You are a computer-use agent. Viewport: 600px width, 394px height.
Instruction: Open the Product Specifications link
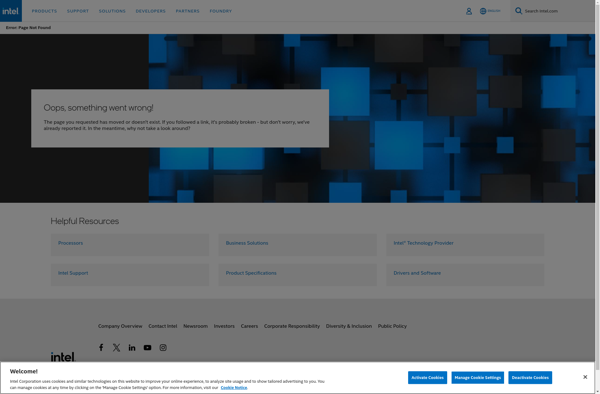point(251,273)
